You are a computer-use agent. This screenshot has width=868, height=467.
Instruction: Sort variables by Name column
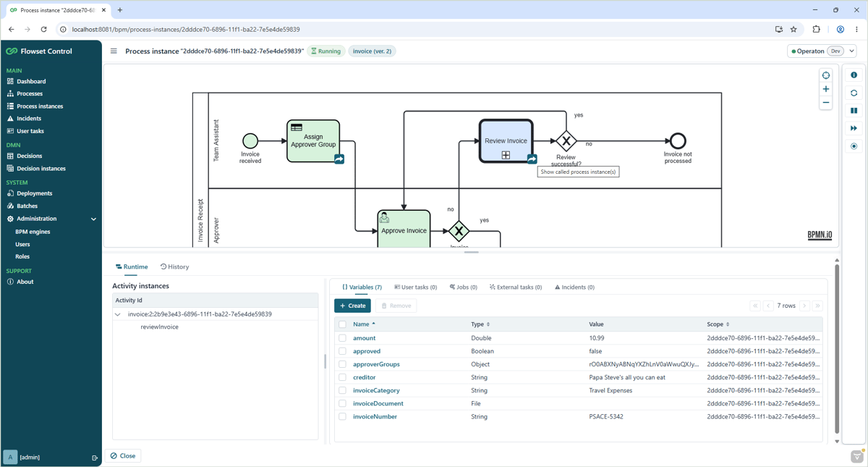(364, 324)
